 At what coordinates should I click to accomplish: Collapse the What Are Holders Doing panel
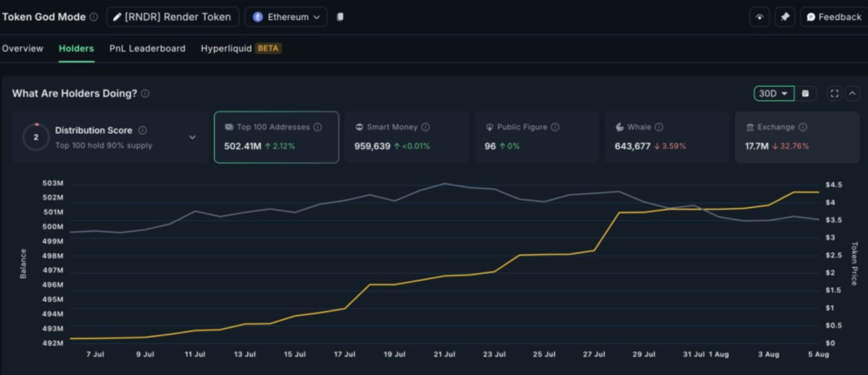pos(852,93)
